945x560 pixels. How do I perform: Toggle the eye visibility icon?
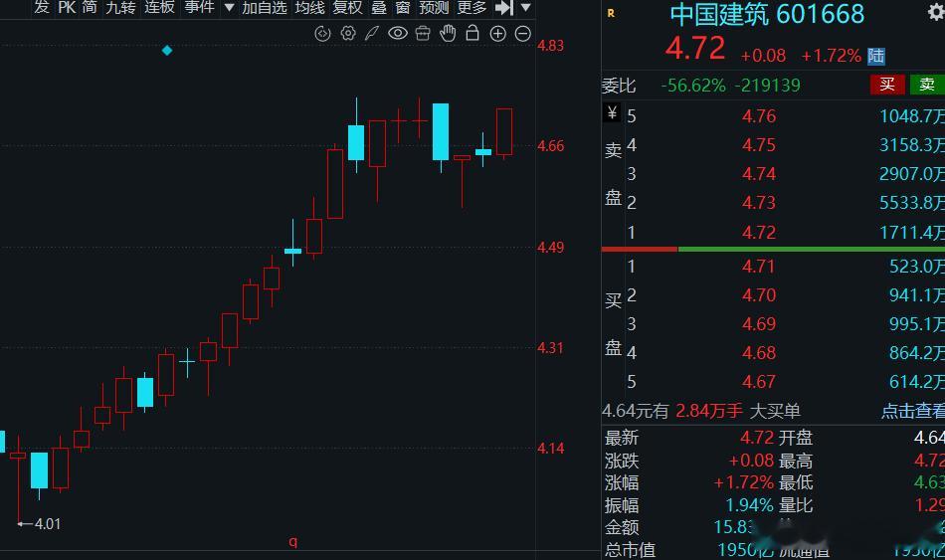click(398, 33)
